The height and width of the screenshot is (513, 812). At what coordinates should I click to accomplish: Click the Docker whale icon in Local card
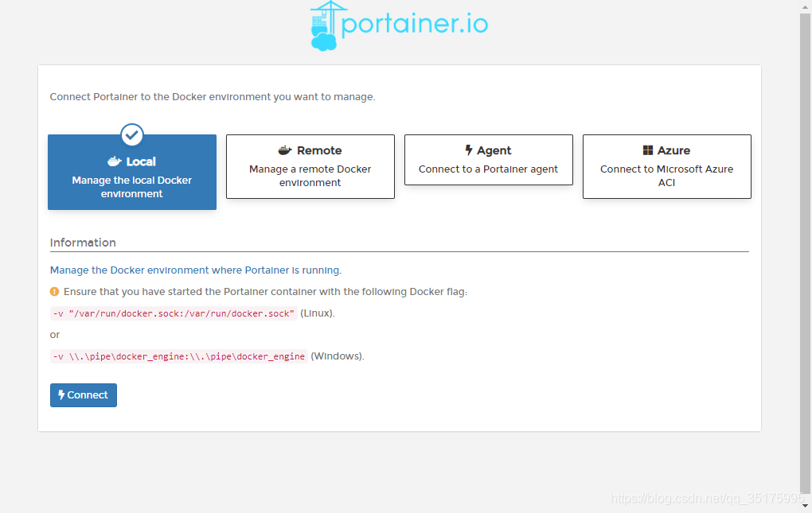[x=115, y=161]
